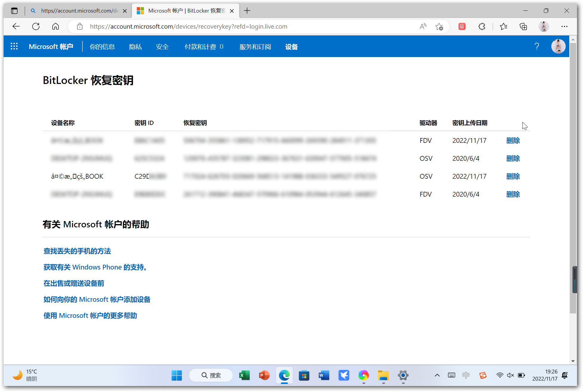Viewport: 583px width, 392px height.
Task: Expand the 付款和计费 dropdown menu
Action: click(204, 47)
